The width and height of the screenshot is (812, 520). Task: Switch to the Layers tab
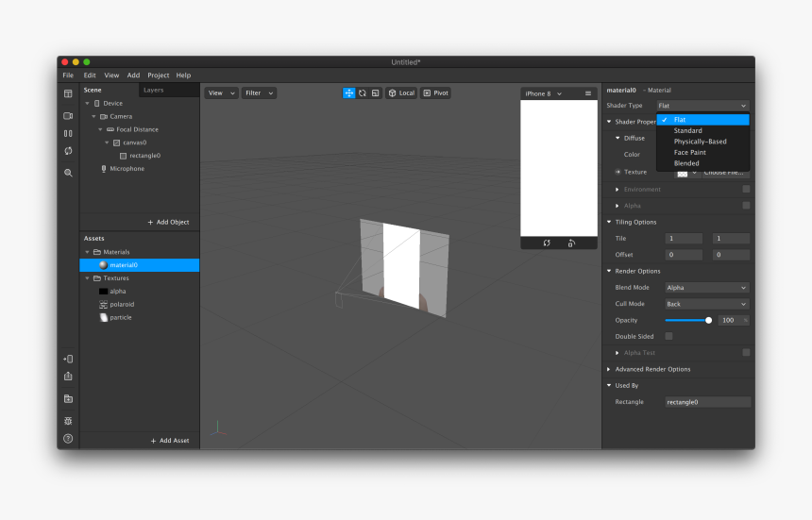pos(153,90)
